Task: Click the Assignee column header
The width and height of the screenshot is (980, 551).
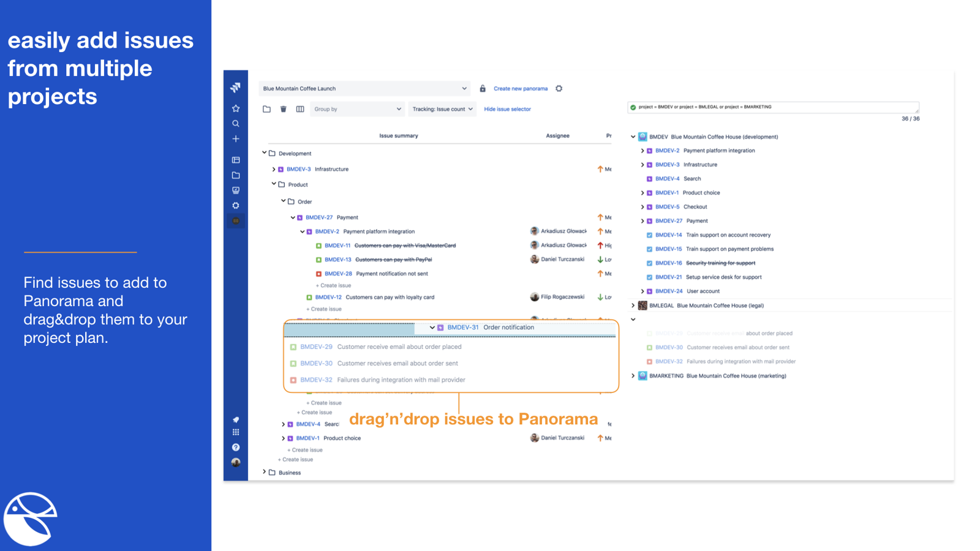Action: point(557,136)
